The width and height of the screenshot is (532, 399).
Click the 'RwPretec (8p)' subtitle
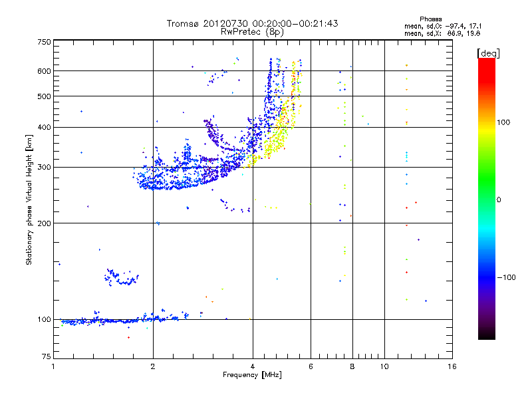click(x=252, y=32)
